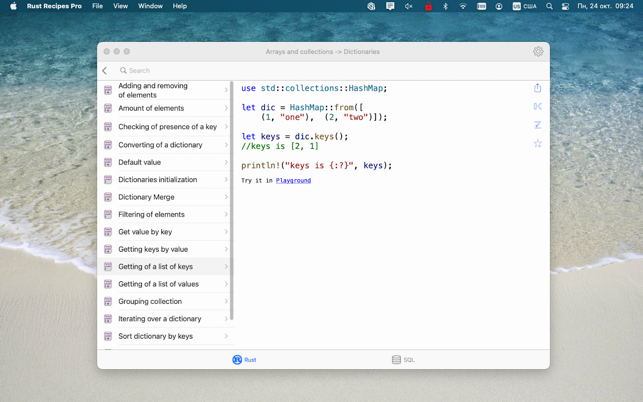643x402 pixels.
Task: Click icon next to Dictionary Merge
Action: coord(108,197)
